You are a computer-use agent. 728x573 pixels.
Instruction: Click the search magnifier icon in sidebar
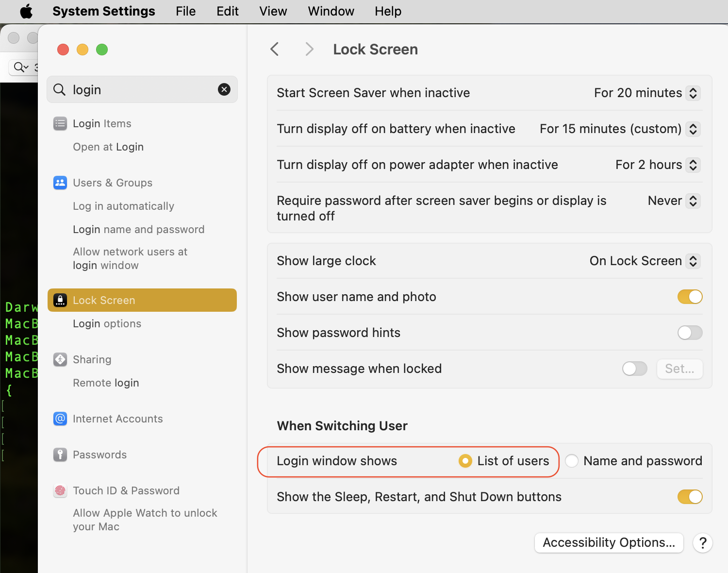click(59, 89)
